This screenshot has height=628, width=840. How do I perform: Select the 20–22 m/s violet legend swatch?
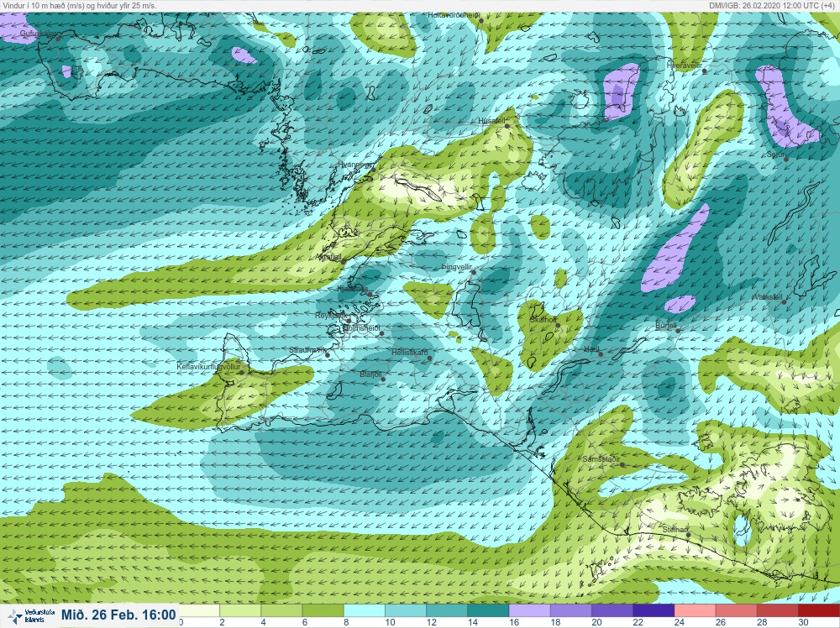[x=612, y=611]
